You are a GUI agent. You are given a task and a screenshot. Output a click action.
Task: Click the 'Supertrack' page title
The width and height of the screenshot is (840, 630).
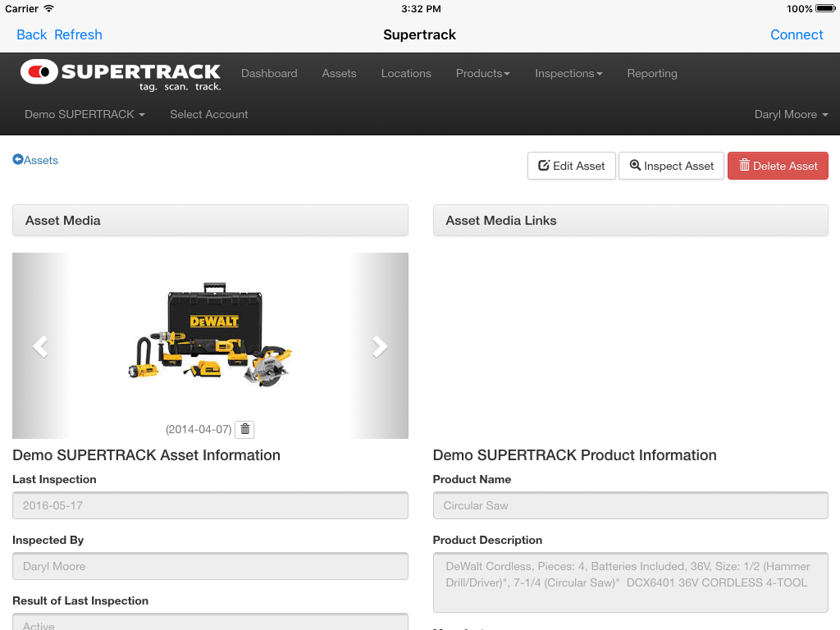419,34
